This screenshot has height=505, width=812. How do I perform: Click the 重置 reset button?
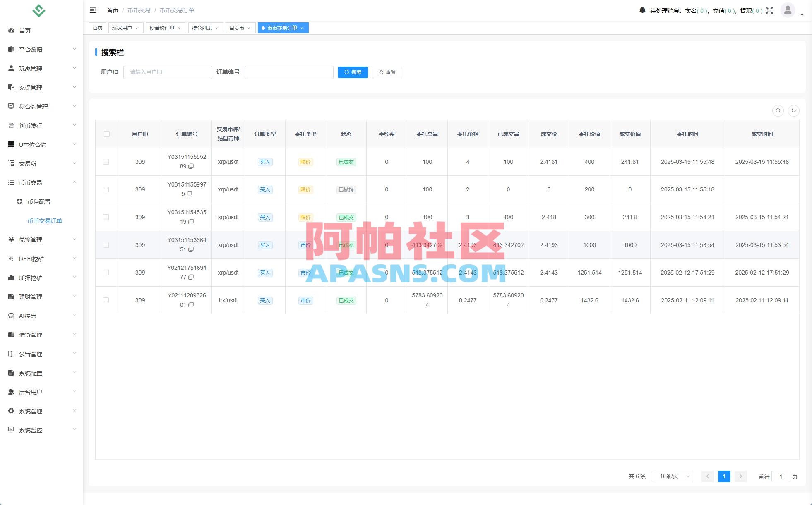387,72
